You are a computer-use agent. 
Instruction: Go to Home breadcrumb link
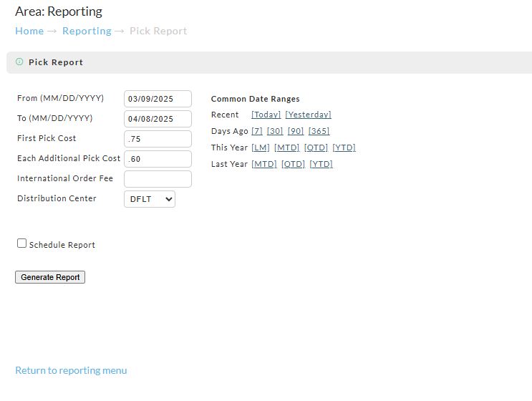29,31
